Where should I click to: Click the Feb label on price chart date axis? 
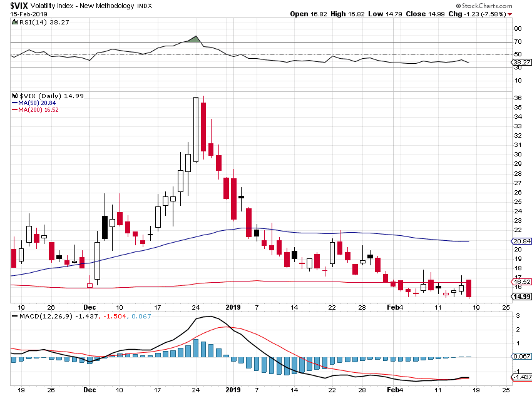[x=392, y=308]
